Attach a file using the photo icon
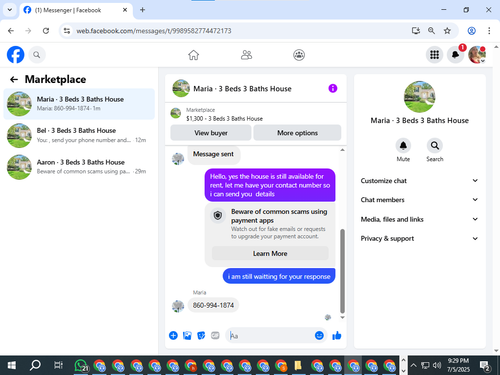The height and width of the screenshot is (375, 500). pyautogui.click(x=187, y=335)
